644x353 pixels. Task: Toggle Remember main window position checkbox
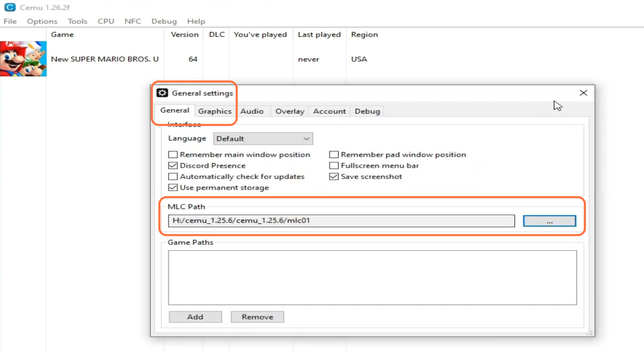pyautogui.click(x=173, y=155)
